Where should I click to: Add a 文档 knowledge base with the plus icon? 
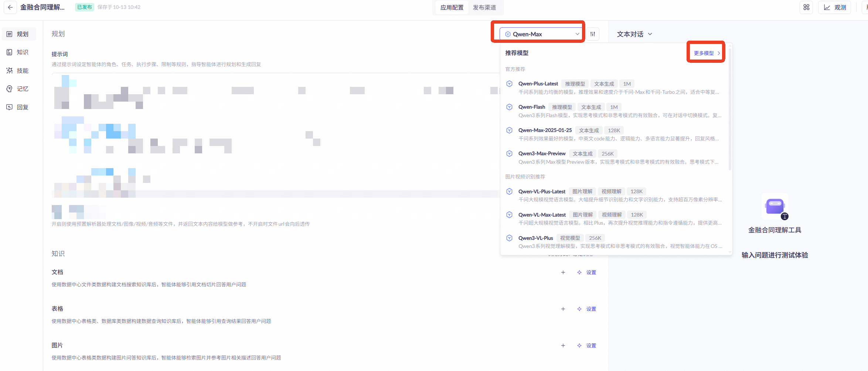(x=563, y=272)
